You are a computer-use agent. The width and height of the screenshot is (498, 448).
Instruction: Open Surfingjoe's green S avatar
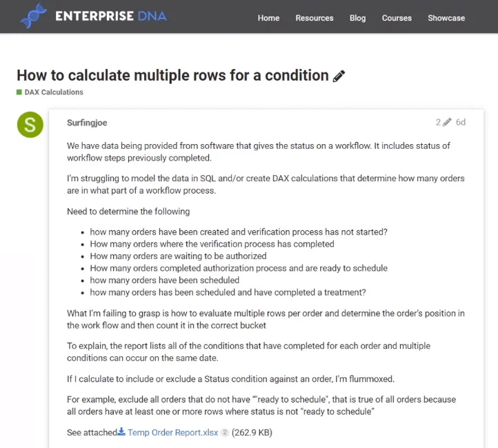click(x=30, y=125)
